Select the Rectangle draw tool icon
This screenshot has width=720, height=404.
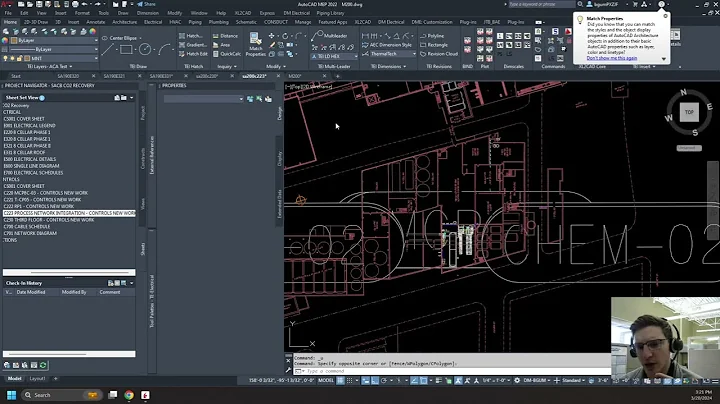(x=126, y=50)
